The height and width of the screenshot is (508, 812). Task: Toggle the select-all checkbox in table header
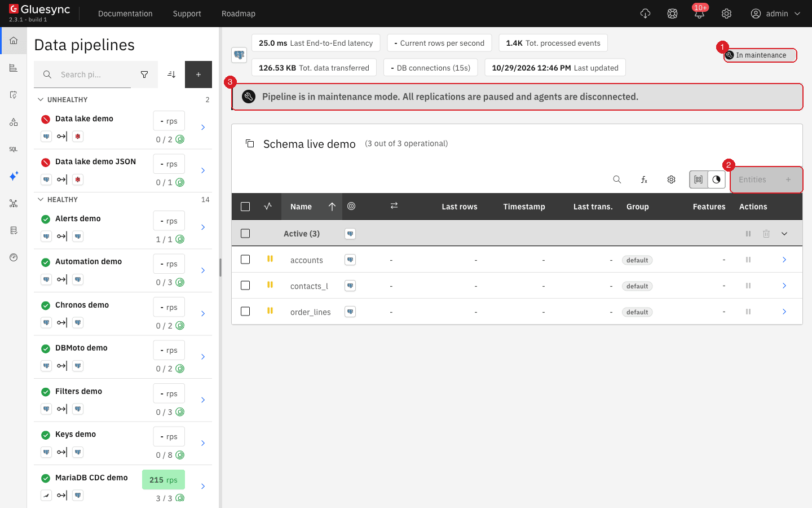245,207
